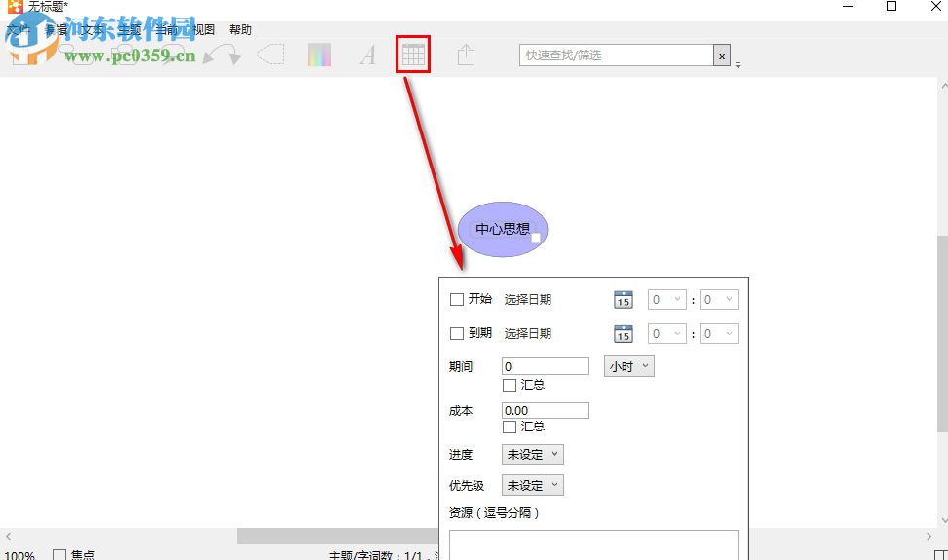
Task: Maximize the 无标题 window
Action: coord(891,6)
